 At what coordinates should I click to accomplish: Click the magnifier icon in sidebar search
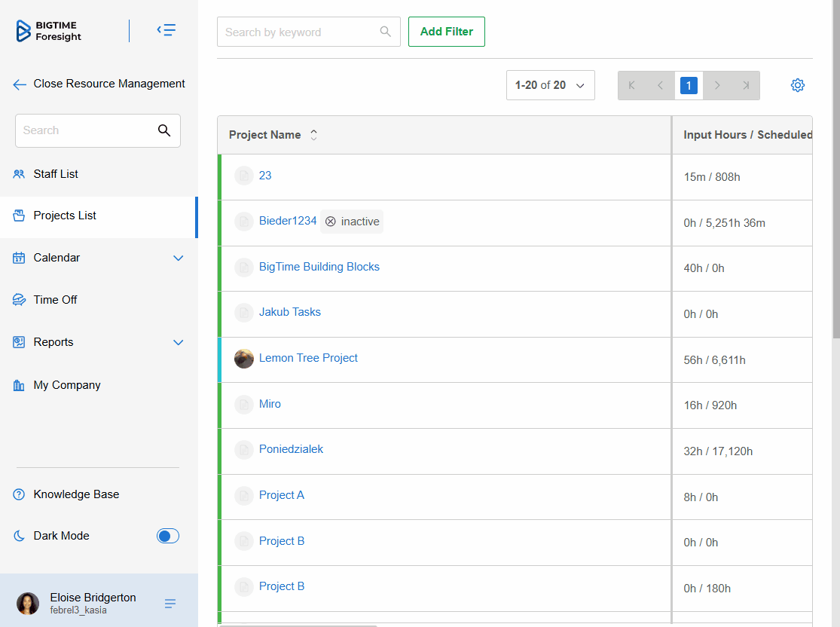[164, 130]
